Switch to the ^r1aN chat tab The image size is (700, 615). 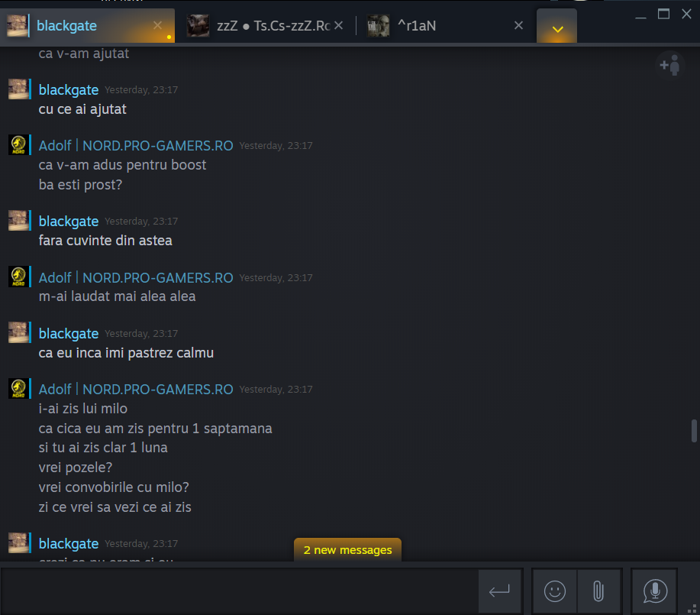point(439,25)
